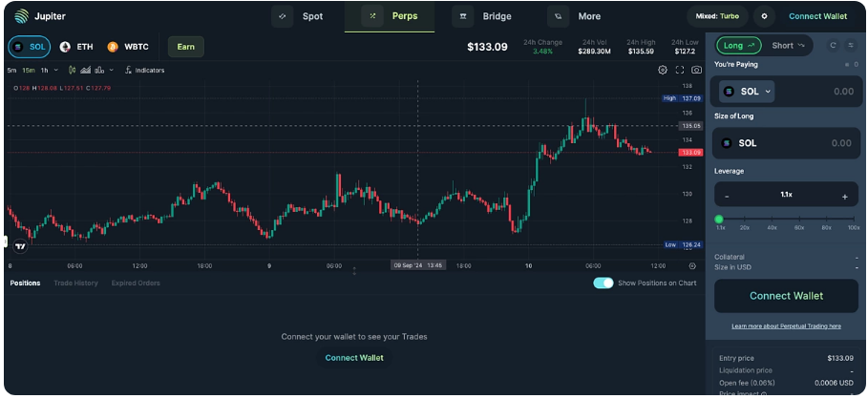This screenshot has width=868, height=399.
Task: Open the Indicators menu
Action: (x=144, y=71)
